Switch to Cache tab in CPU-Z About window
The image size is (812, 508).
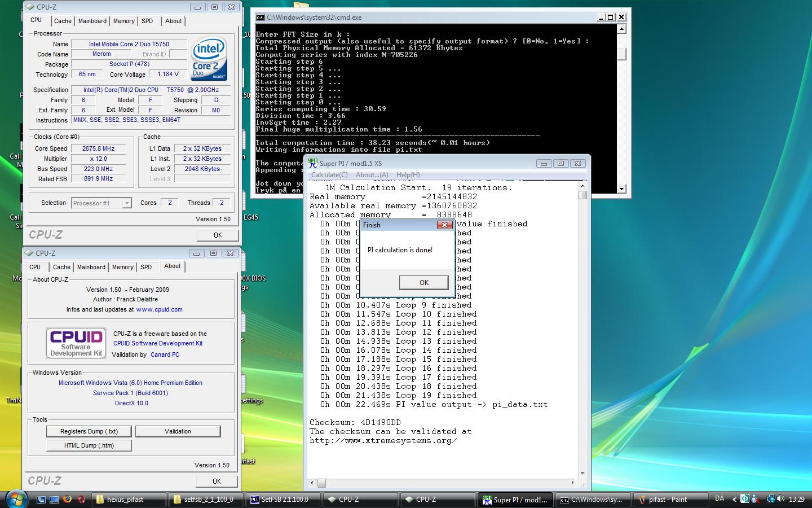pos(61,267)
